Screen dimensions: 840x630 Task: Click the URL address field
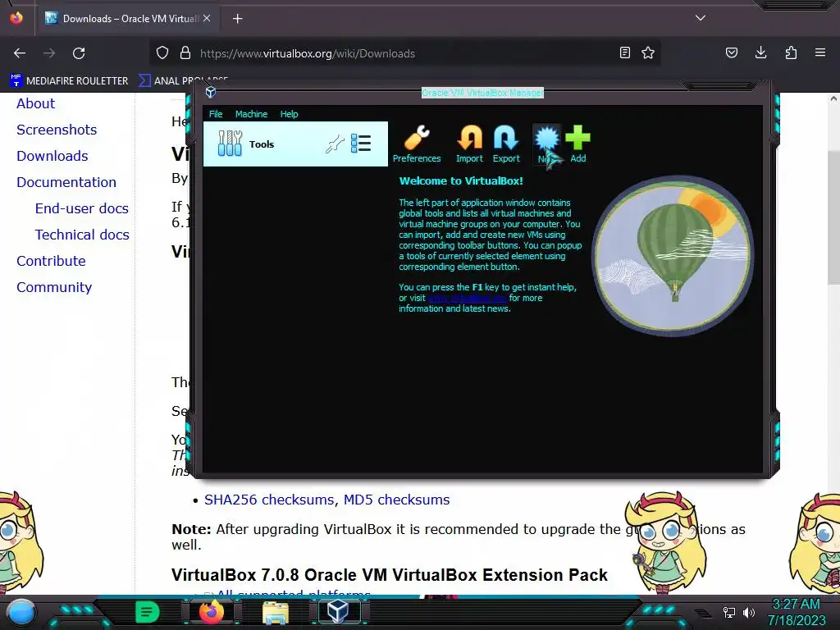(404, 53)
